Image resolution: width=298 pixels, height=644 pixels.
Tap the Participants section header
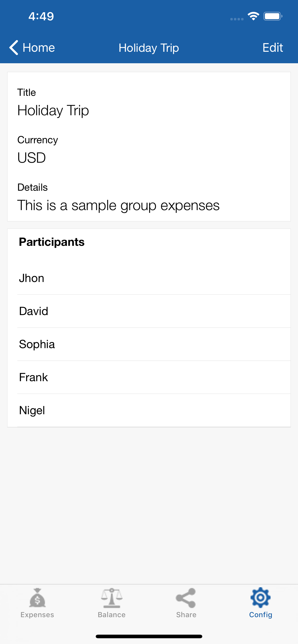pos(52,242)
